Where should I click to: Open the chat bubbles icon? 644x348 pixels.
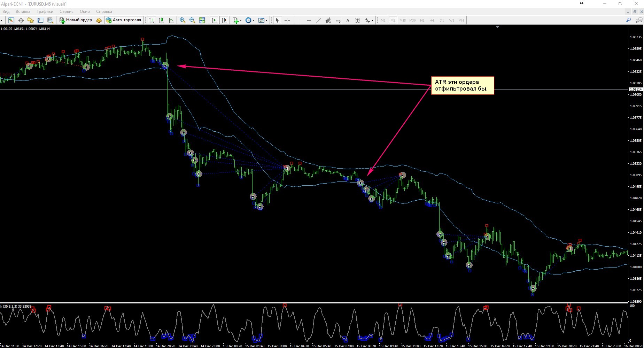[x=639, y=20]
